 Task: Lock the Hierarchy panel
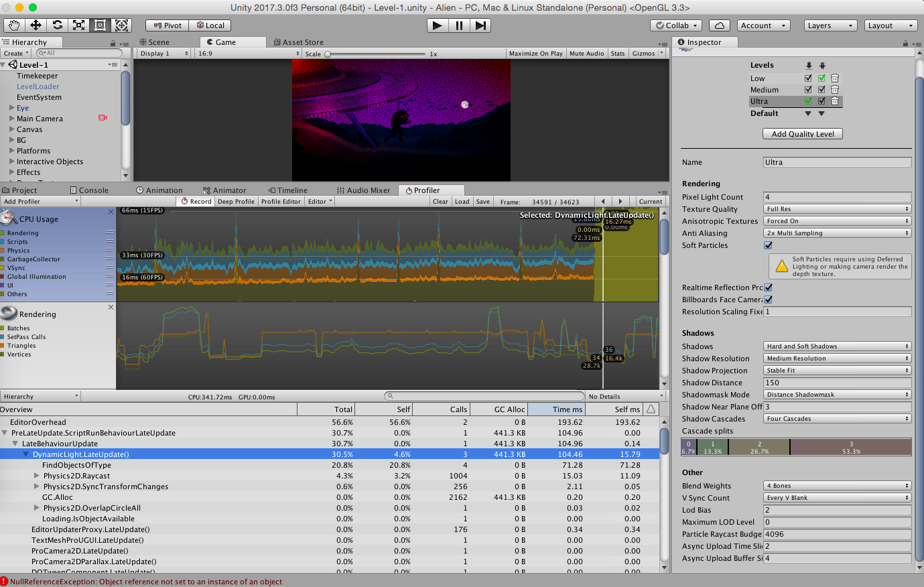click(113, 43)
